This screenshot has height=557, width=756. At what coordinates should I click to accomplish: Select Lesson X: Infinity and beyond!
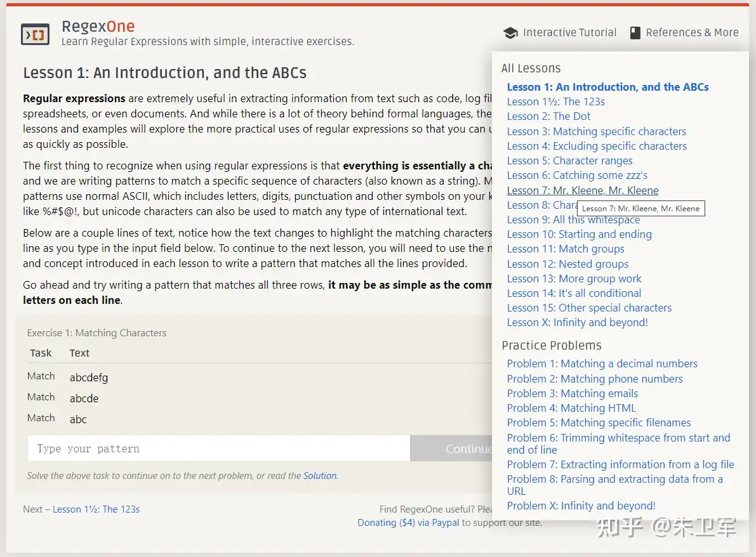pyautogui.click(x=577, y=322)
